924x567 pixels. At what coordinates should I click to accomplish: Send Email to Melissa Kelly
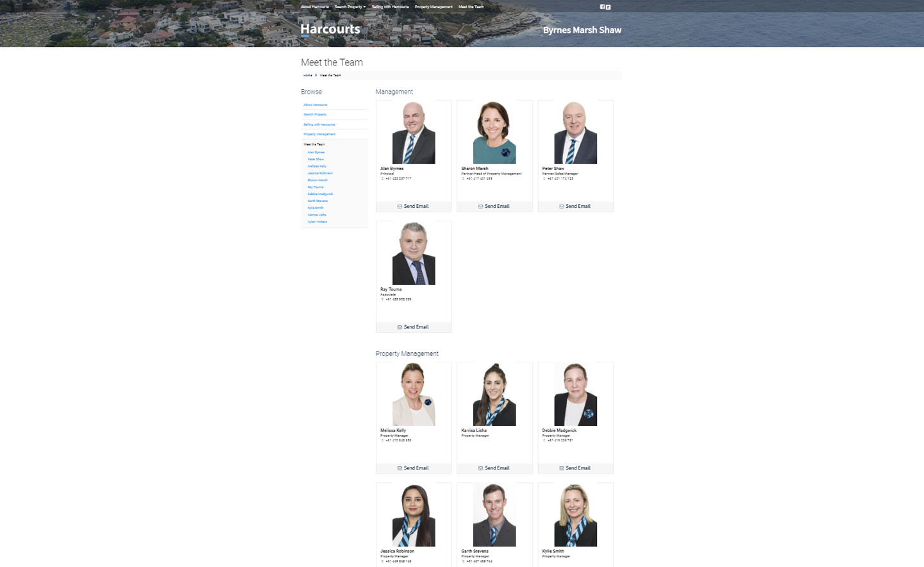pyautogui.click(x=414, y=468)
